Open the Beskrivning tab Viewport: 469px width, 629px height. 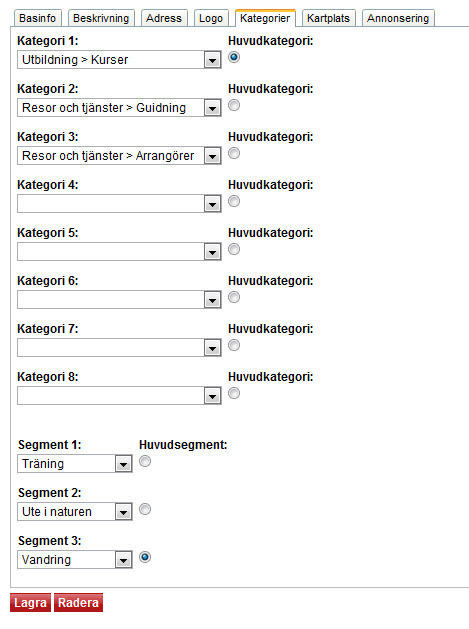pyautogui.click(x=101, y=18)
